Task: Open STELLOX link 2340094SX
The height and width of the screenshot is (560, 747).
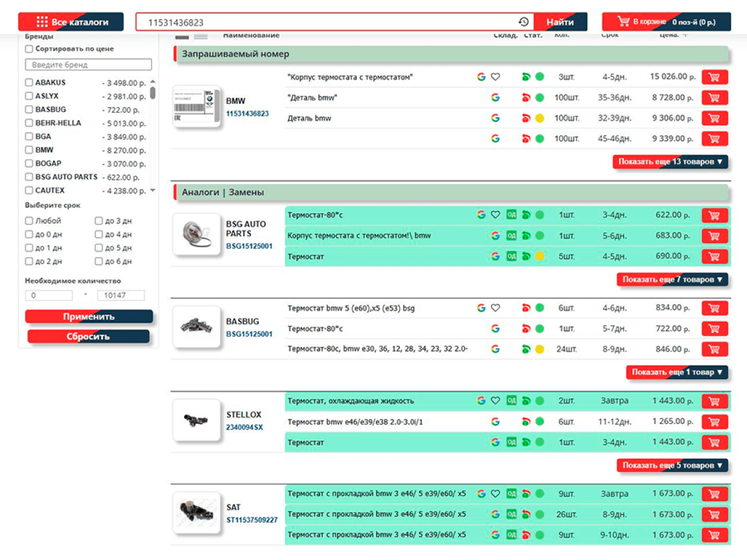Action: [x=244, y=427]
